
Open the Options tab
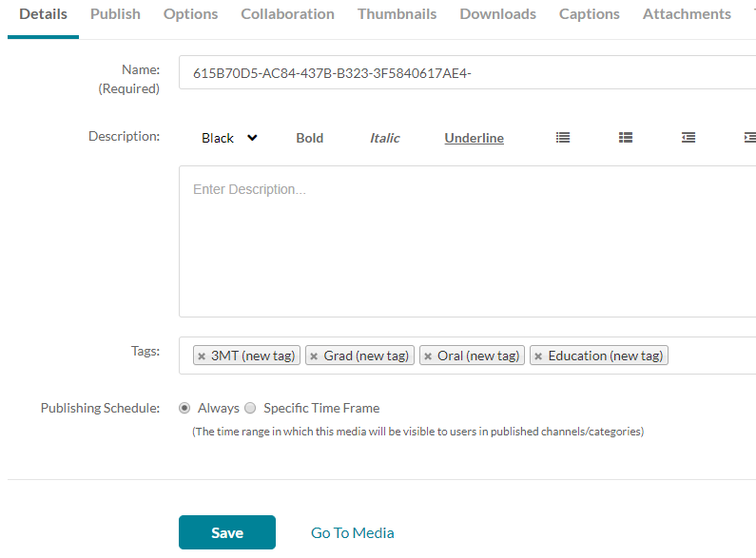[x=190, y=14]
